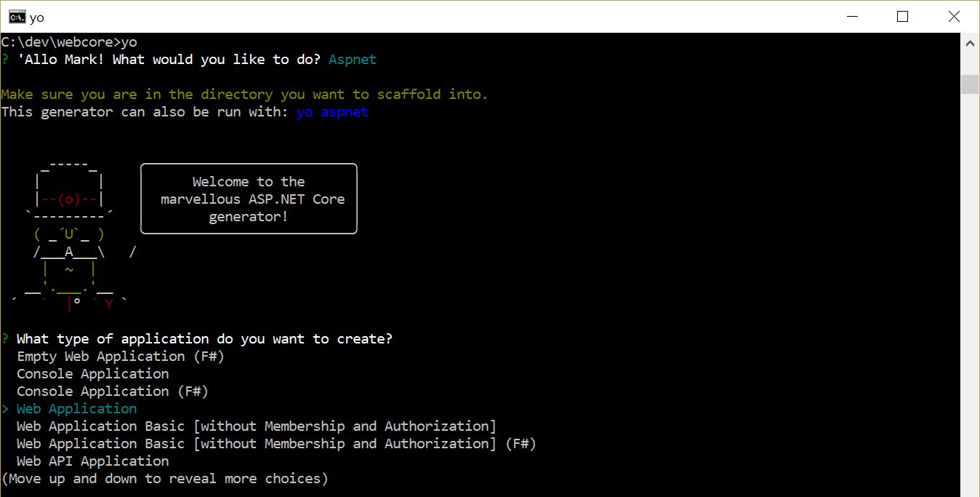Click 'Make sure you are in the directory' line

pos(244,95)
